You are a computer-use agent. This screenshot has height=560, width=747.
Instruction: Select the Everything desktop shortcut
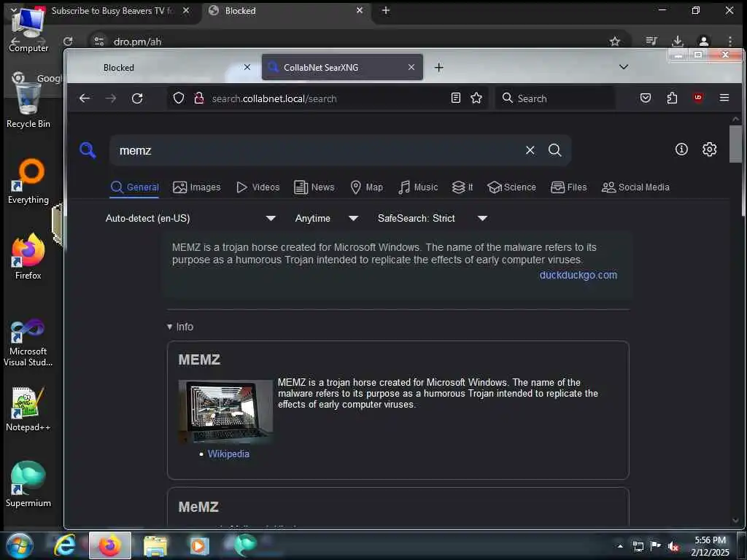(28, 182)
